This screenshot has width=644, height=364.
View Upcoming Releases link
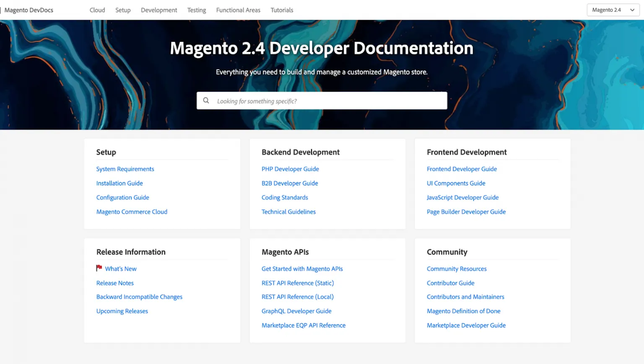point(122,311)
